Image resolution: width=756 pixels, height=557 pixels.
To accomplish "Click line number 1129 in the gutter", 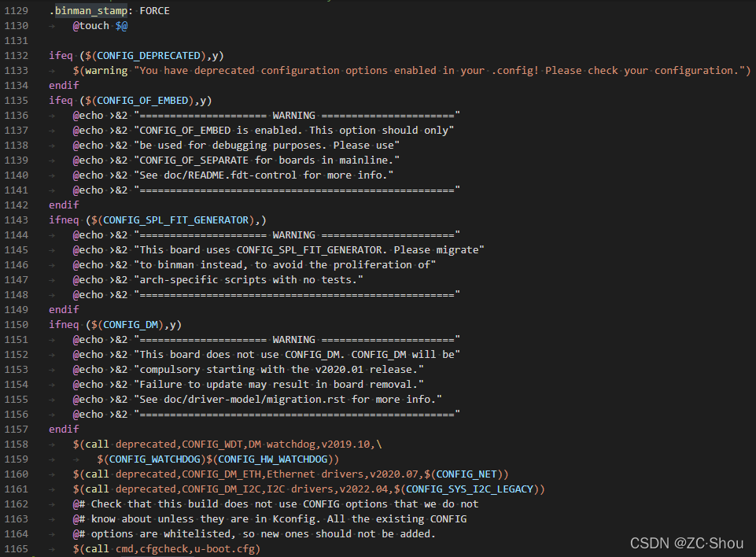I will [16, 10].
